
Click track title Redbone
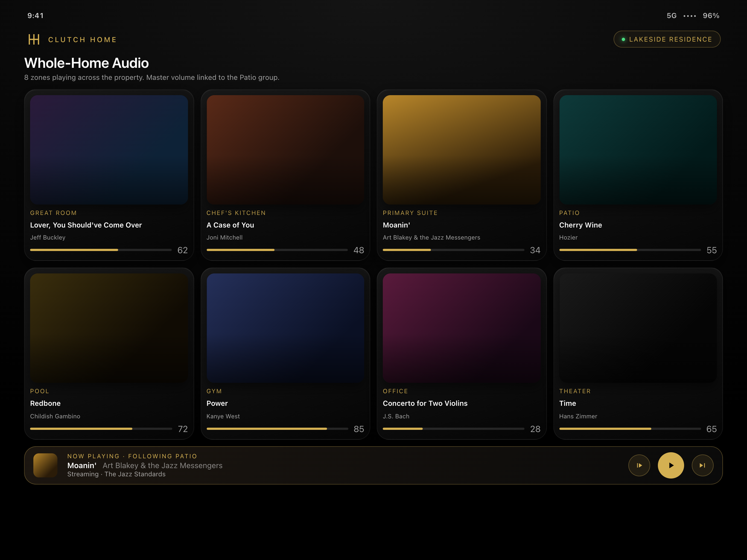[45, 403]
